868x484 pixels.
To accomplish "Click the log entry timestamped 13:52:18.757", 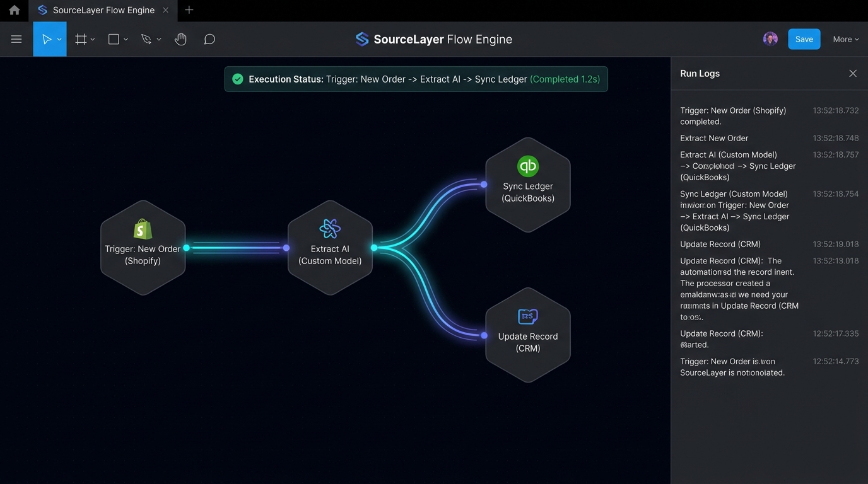I will point(769,166).
